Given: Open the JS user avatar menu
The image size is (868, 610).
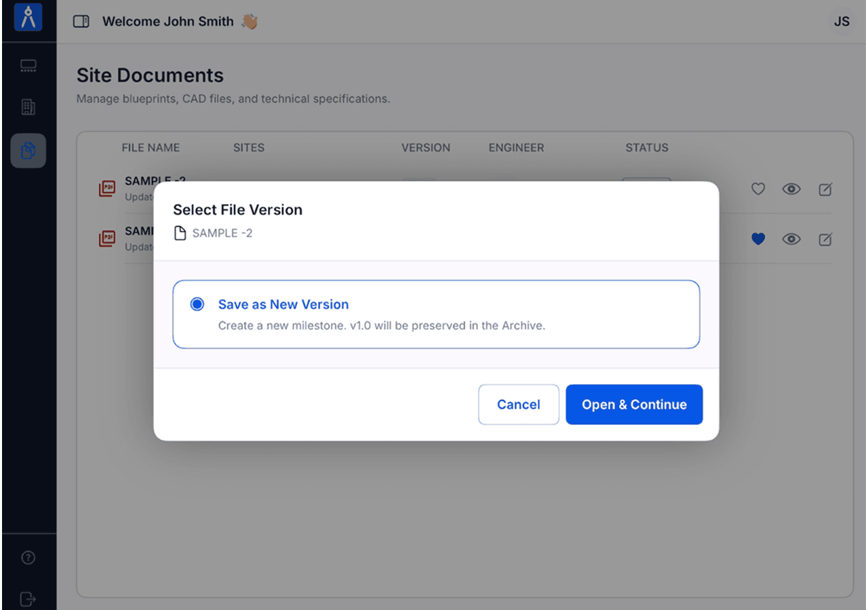Looking at the screenshot, I should [842, 22].
